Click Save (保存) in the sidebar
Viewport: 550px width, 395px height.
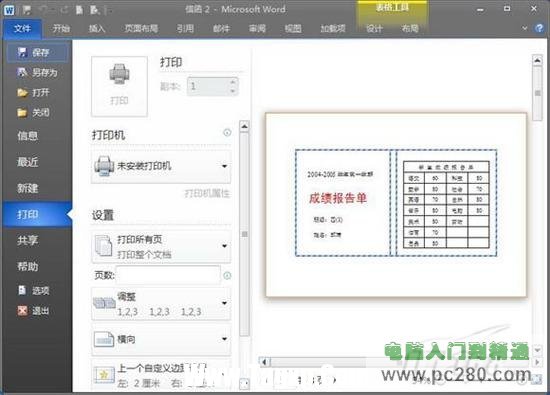click(x=37, y=53)
